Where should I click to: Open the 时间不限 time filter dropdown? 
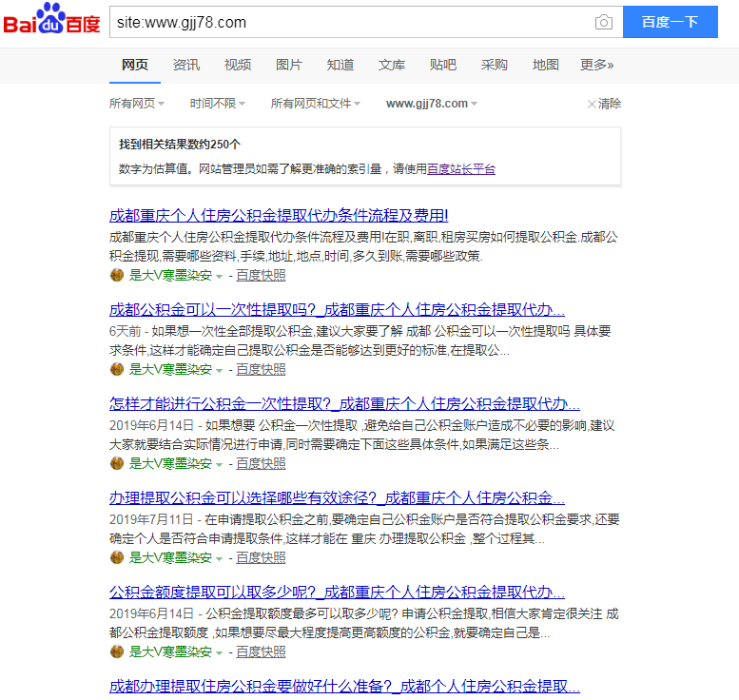tap(217, 104)
